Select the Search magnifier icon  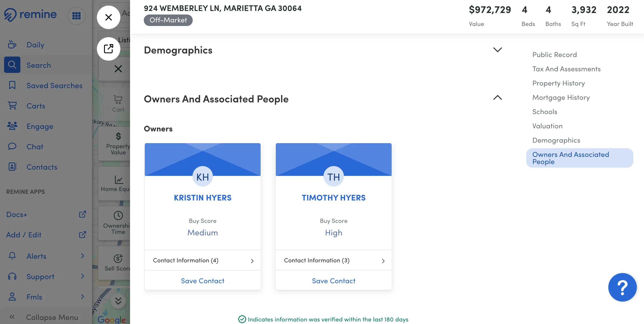coord(12,65)
